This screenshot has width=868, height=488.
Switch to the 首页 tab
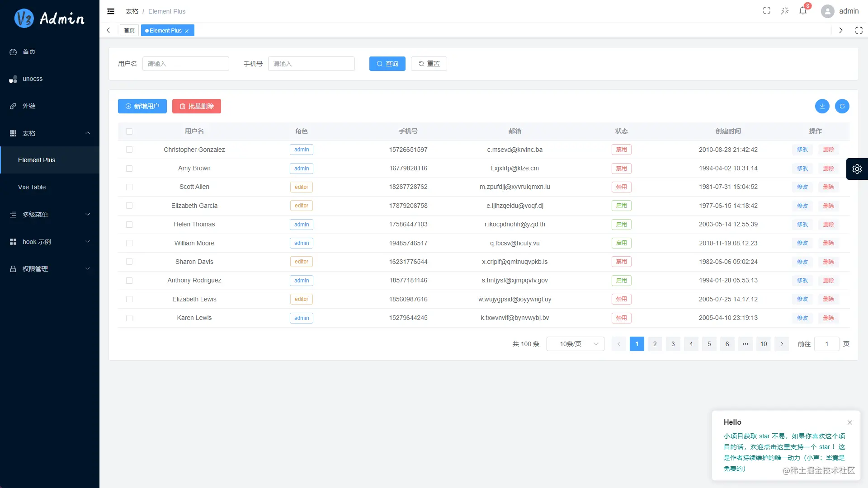tap(129, 30)
